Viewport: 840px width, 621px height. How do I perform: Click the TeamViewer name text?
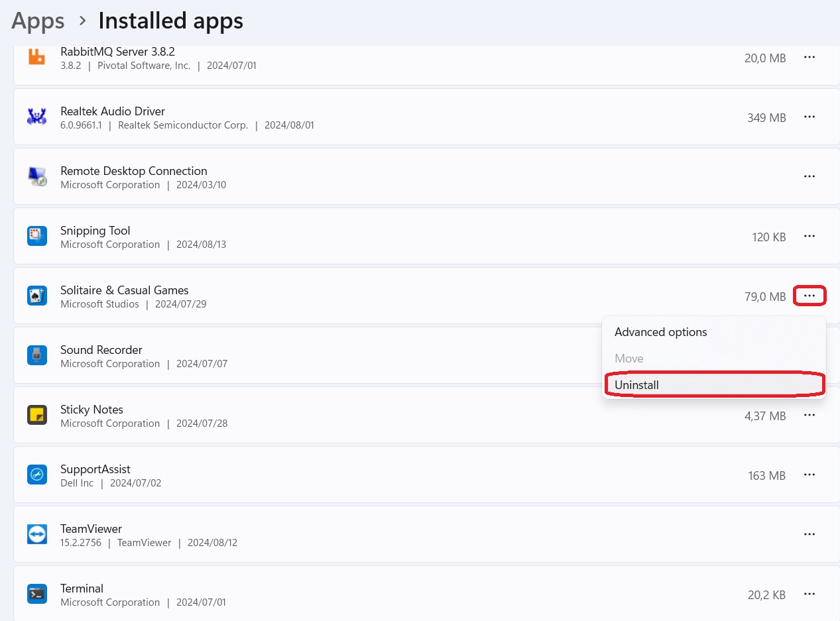(x=91, y=529)
